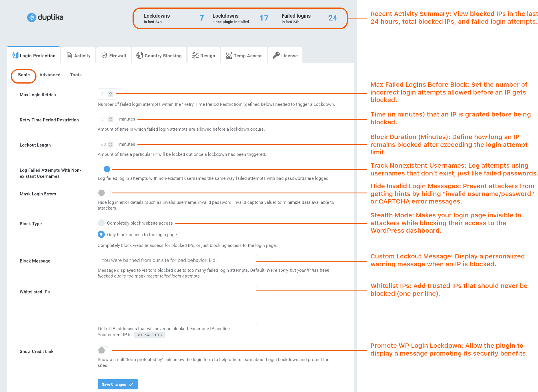
Task: Click the Duplika logo
Action: click(45, 18)
